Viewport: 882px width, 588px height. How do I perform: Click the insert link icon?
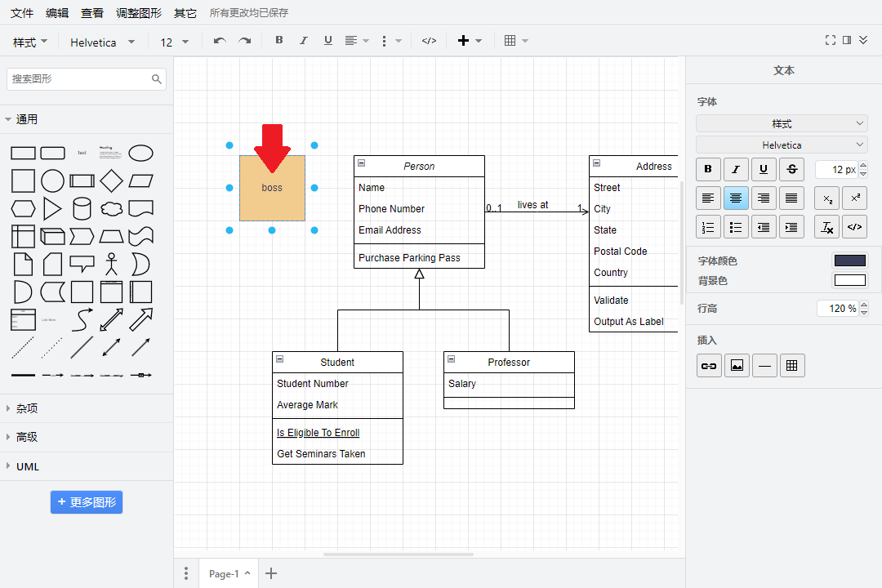709,366
